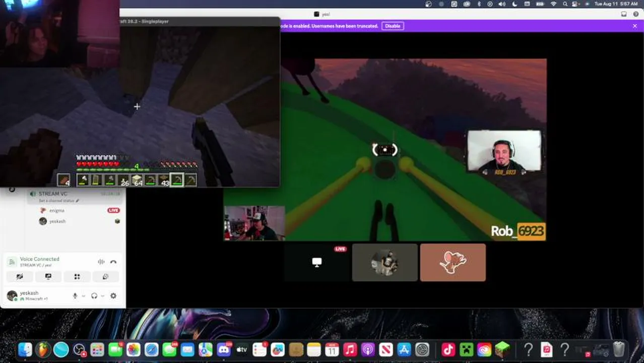644x363 pixels.
Task: Select the middle participant avatar tile
Action: coord(385,262)
